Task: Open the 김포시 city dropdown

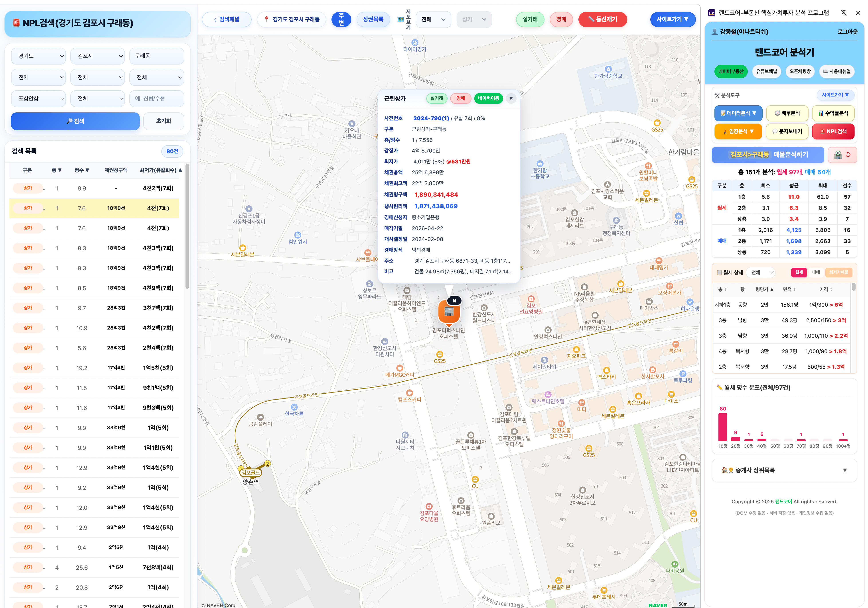Action: click(x=98, y=56)
